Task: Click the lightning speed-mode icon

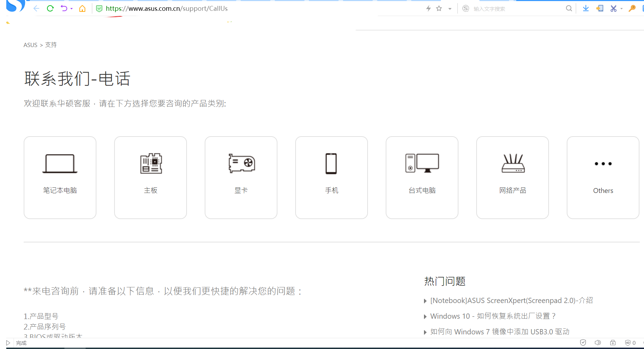Action: [429, 8]
